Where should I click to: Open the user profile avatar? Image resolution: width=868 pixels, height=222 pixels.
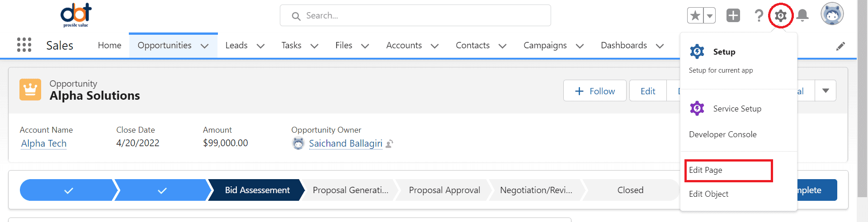(x=832, y=14)
